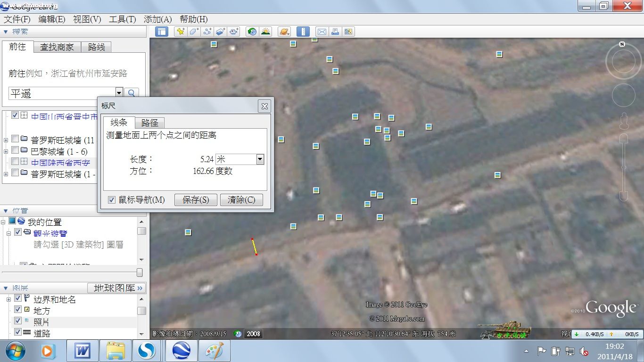Switch to the 路径 tab
Screen dimensions: 644x362
click(x=149, y=123)
